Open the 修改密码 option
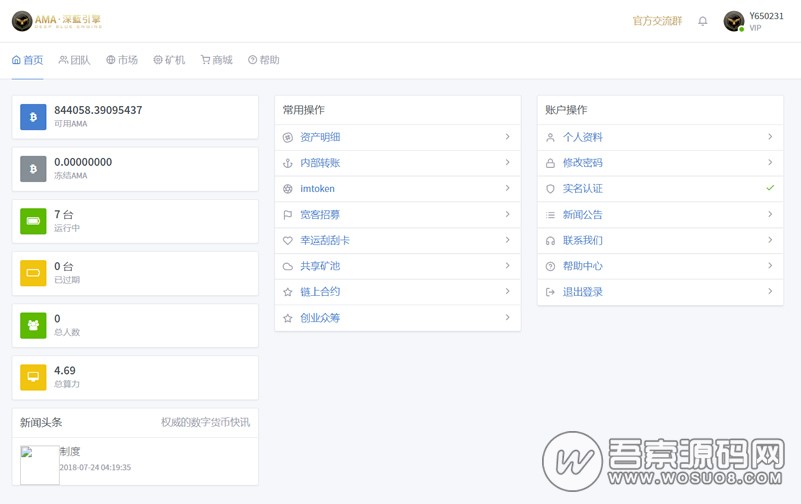Image resolution: width=801 pixels, height=504 pixels. click(582, 163)
